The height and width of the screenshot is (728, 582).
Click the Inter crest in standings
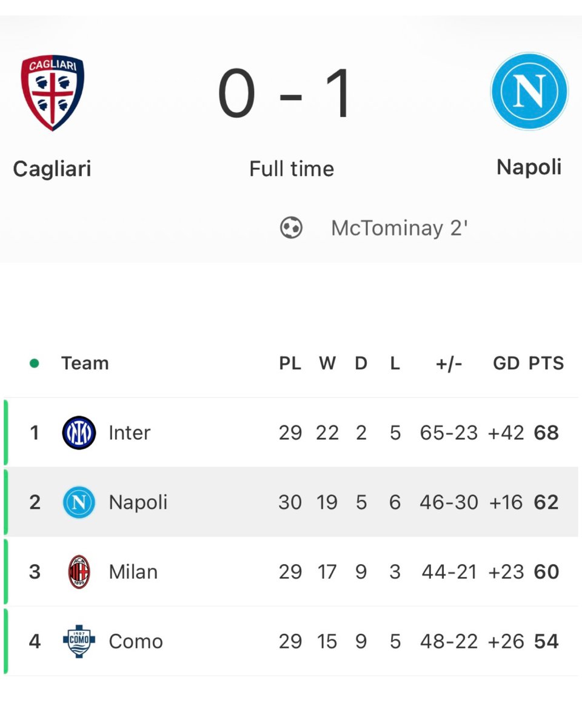pyautogui.click(x=79, y=433)
